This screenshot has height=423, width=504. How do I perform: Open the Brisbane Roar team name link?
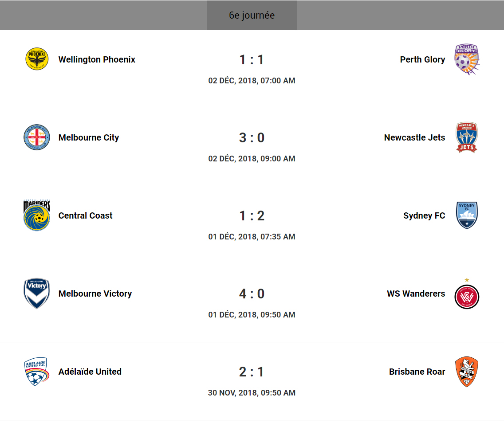pos(417,372)
